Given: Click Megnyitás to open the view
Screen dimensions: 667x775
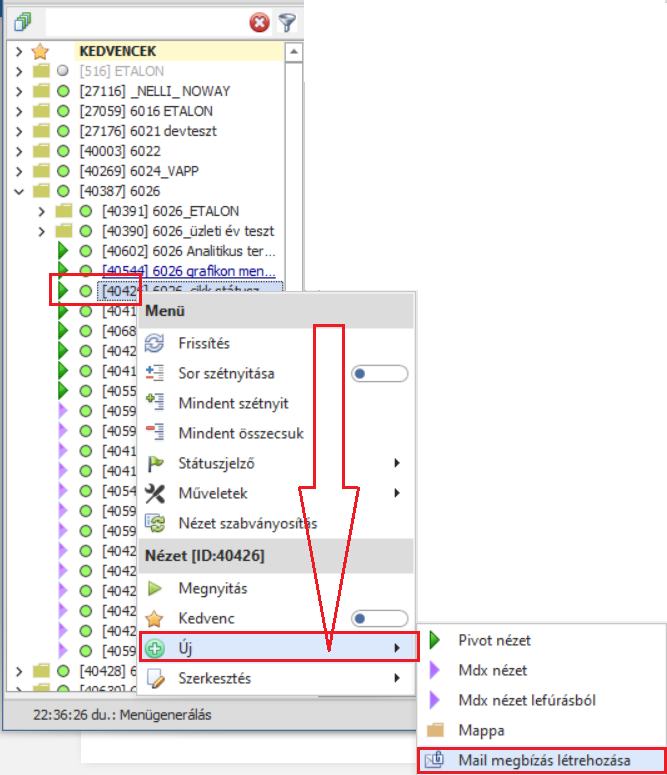Looking at the screenshot, I should coord(212,588).
